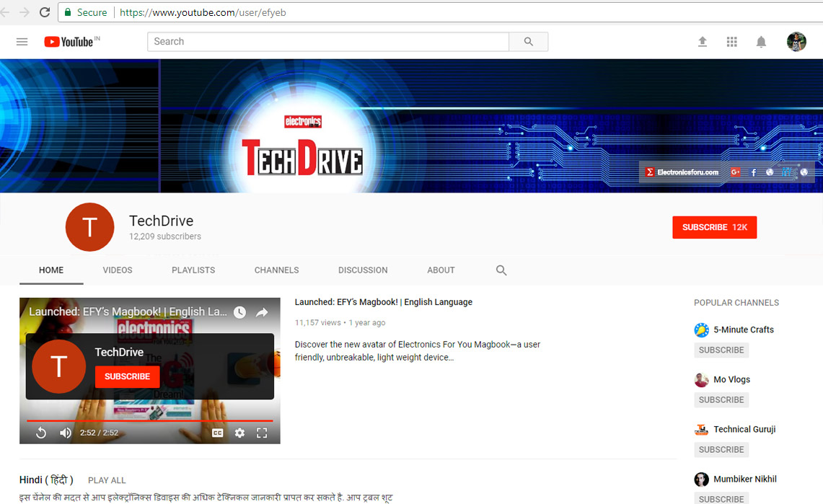Click the TechDrive channel name heading
This screenshot has width=823, height=504.
pos(161,221)
